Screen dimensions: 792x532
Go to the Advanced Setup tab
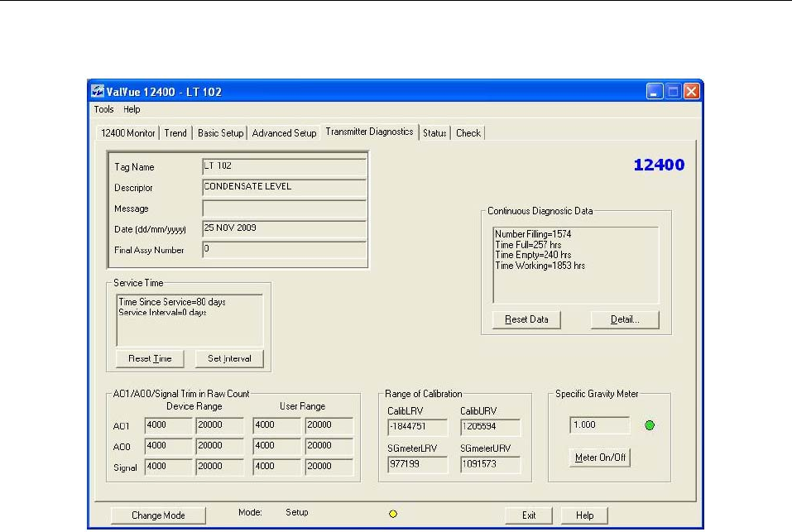pos(284,133)
